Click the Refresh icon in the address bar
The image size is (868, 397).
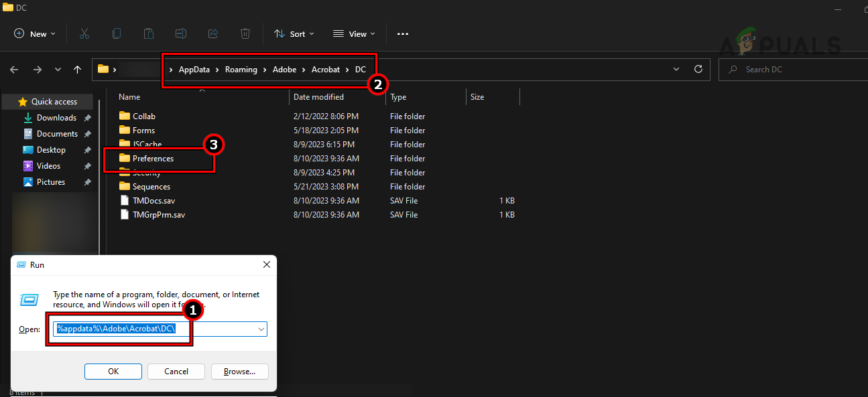pos(698,69)
